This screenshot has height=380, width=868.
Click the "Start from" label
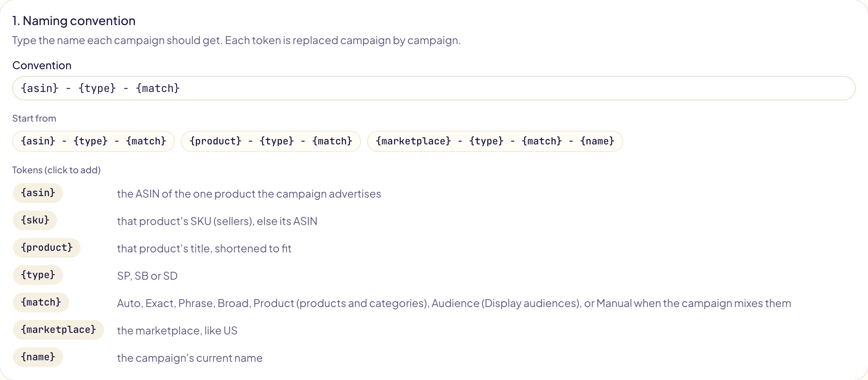[34, 119]
